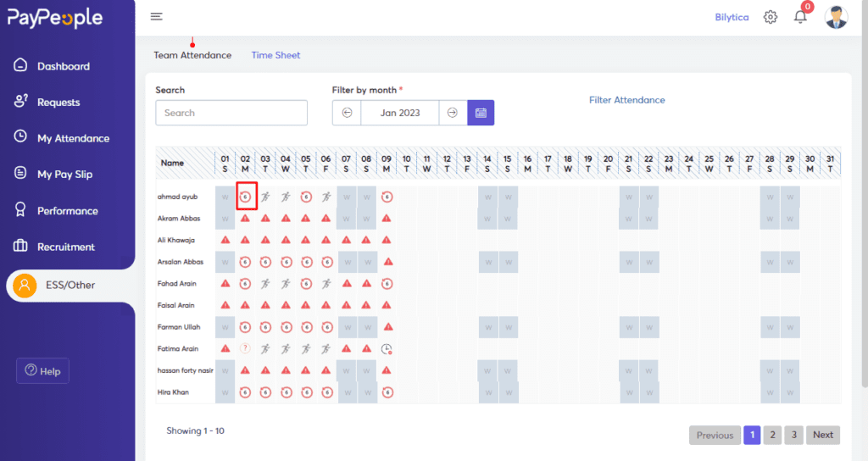Click the Help button

click(x=42, y=370)
